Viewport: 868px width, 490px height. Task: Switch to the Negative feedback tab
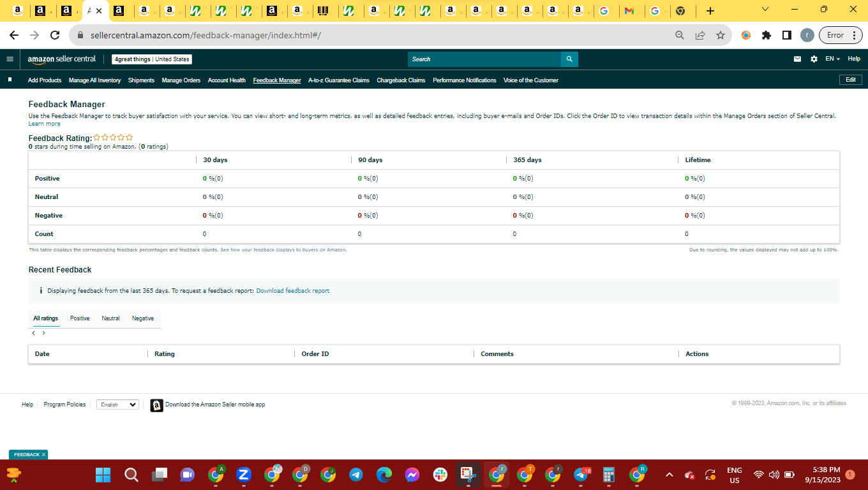(143, 318)
